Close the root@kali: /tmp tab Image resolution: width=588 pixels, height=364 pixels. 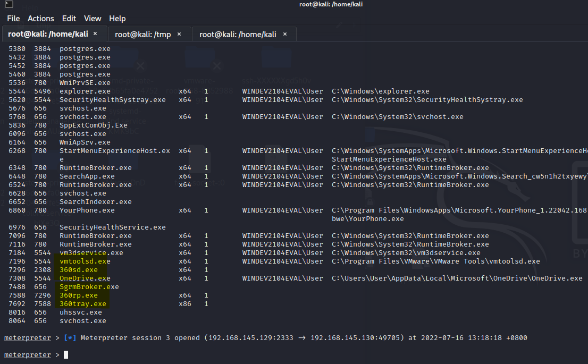point(179,34)
